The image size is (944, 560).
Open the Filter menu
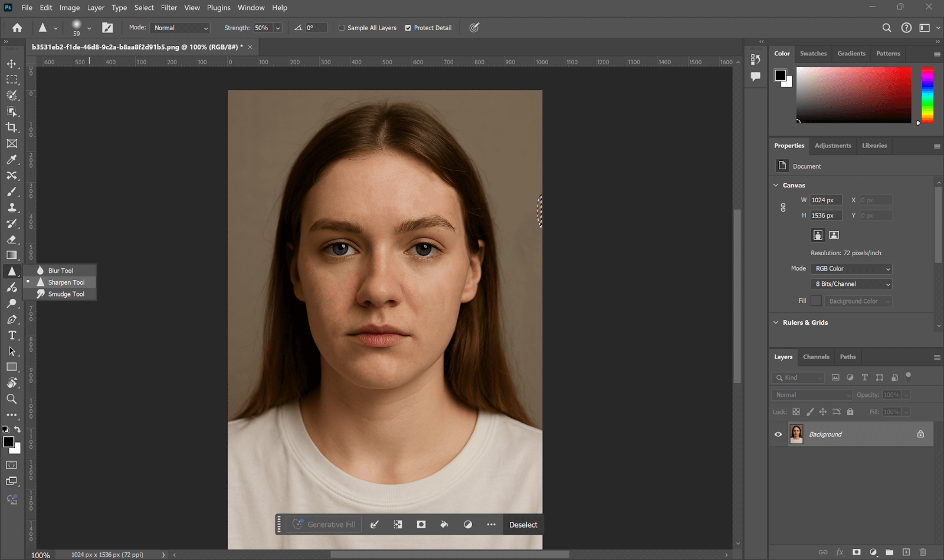[169, 8]
